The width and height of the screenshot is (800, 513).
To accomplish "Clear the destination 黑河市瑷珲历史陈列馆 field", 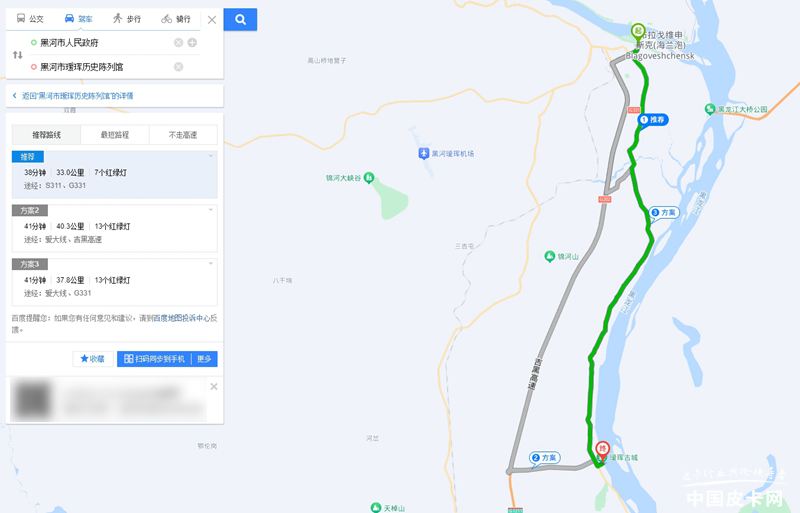I will pos(178,67).
